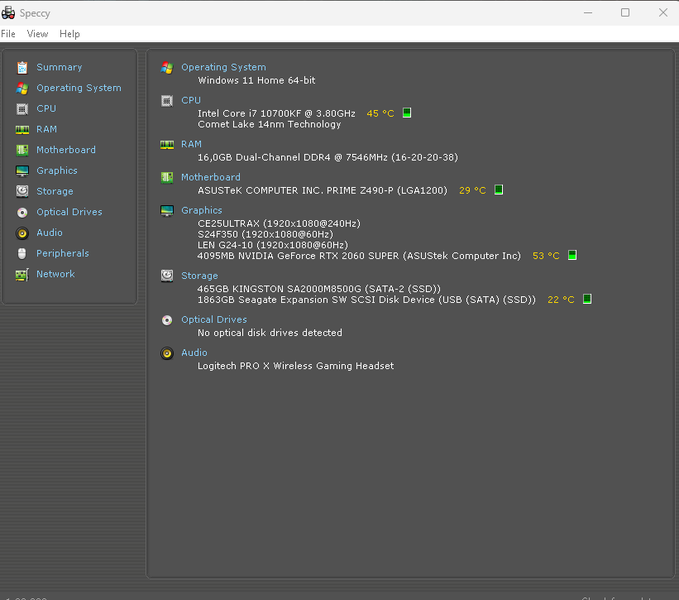The image size is (679, 600).
Task: Click 'ASUSTeK COMPUTER INC. PRIME Z490-P' text
Action: coord(322,190)
